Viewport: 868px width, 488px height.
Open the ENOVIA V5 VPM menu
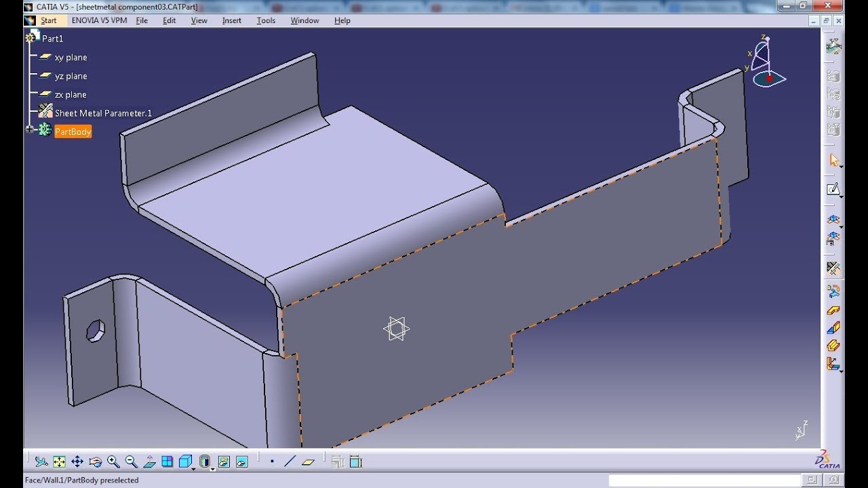[99, 20]
